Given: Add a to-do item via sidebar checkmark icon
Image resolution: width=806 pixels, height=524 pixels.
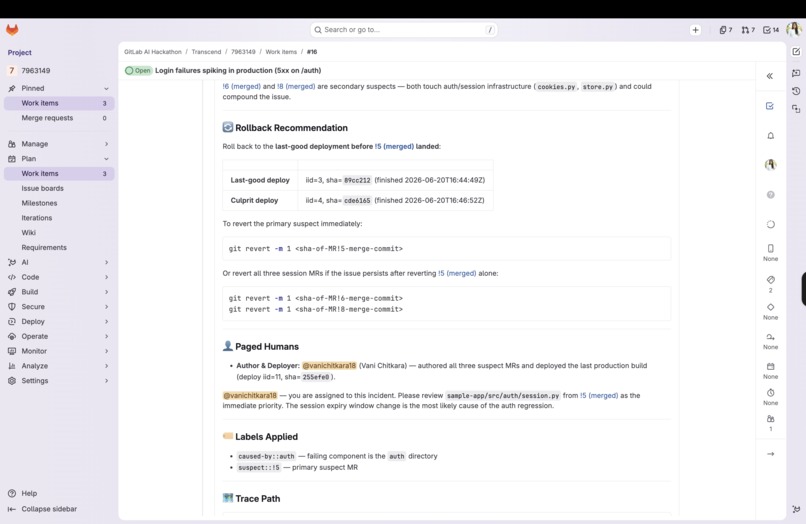Looking at the screenshot, I should 770,106.
